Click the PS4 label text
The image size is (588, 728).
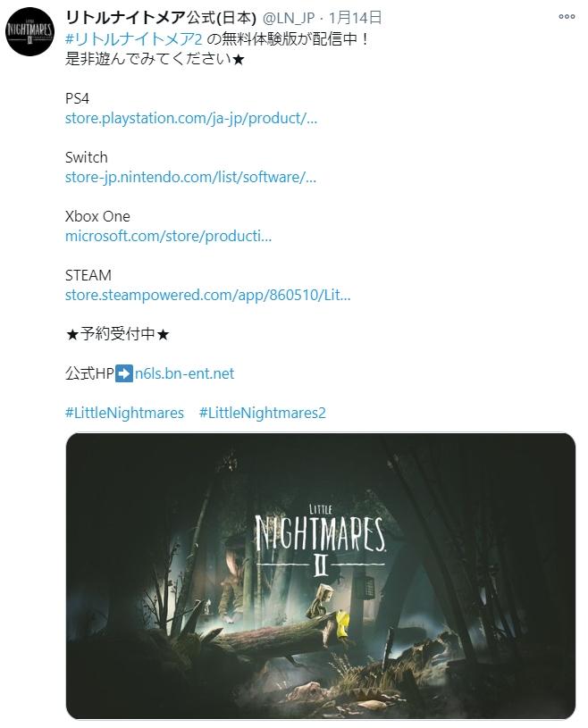77,98
